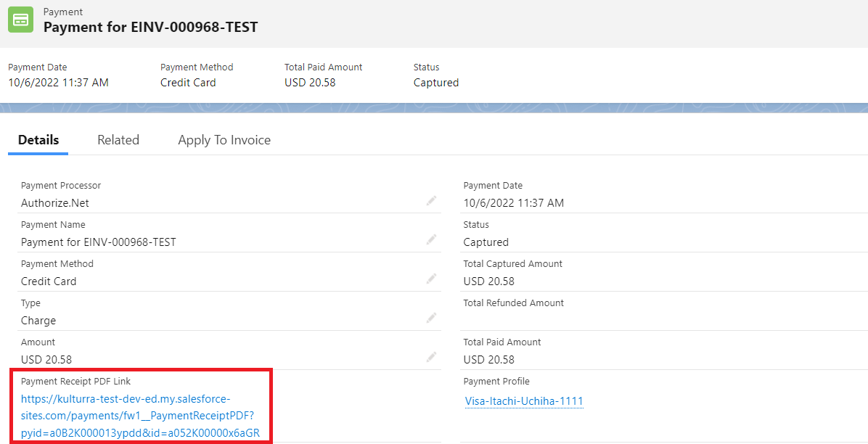Click the record title Payment for EINV-000968-TEST

click(x=150, y=28)
